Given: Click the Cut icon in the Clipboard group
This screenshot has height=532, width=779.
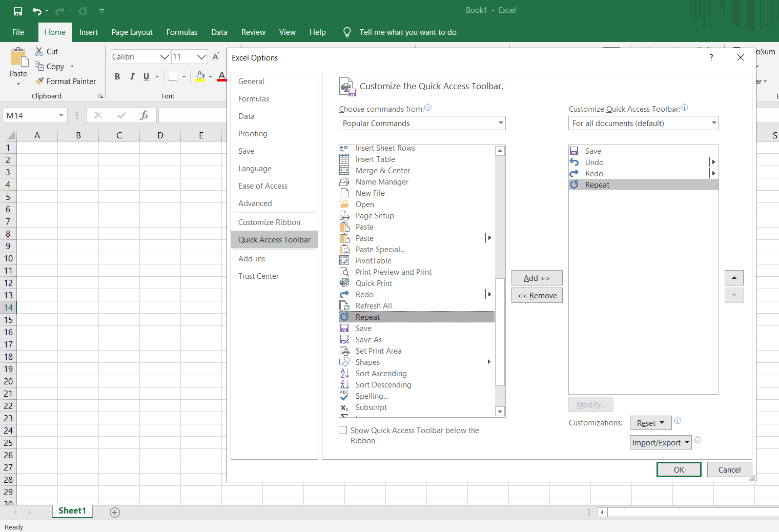Looking at the screenshot, I should [x=40, y=51].
